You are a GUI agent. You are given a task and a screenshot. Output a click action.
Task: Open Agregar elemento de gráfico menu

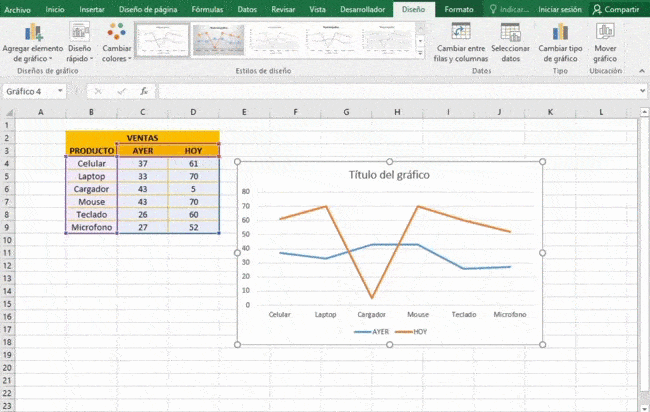coord(33,42)
